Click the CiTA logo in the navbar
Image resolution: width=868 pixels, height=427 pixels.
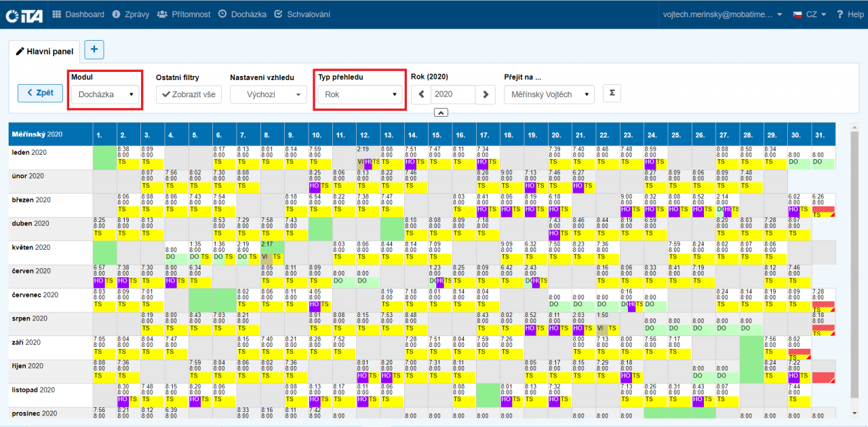(x=24, y=14)
